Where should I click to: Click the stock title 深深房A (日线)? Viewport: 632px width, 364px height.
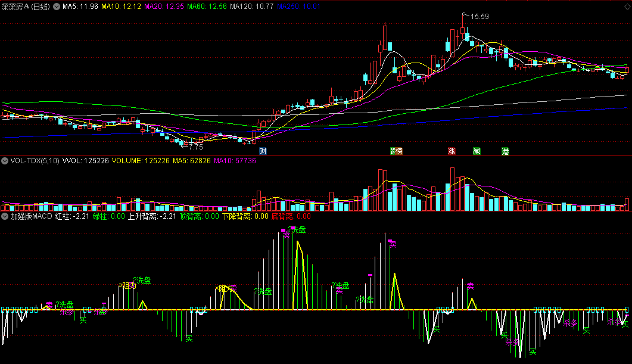[26, 7]
